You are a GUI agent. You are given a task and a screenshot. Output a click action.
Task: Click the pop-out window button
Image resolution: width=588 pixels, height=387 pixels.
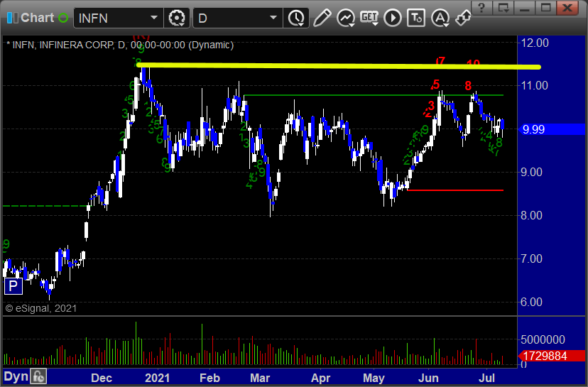(x=503, y=8)
